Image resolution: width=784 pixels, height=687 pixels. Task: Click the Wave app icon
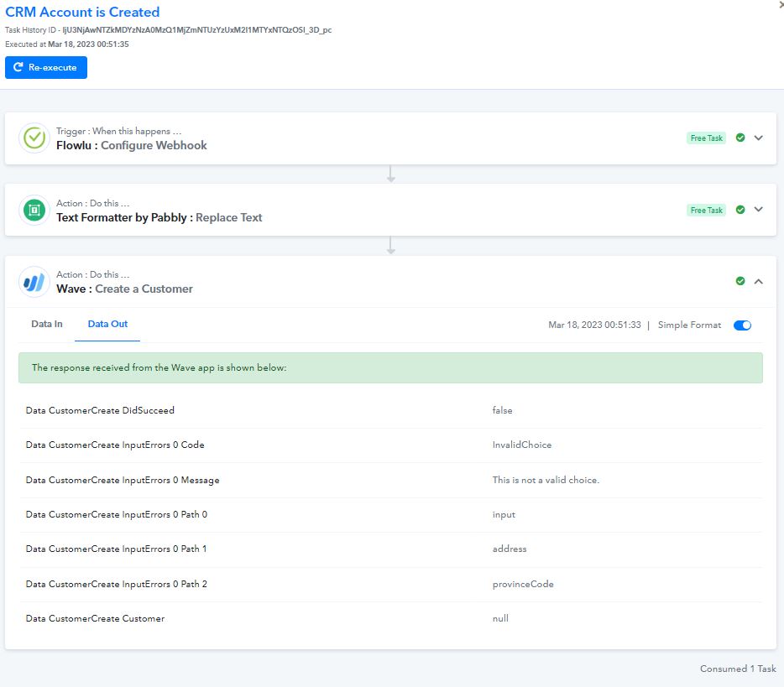[34, 283]
